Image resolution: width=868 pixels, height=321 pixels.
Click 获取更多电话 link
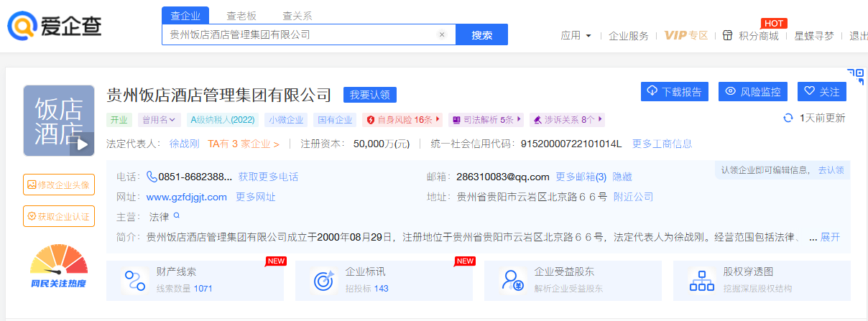(x=269, y=177)
